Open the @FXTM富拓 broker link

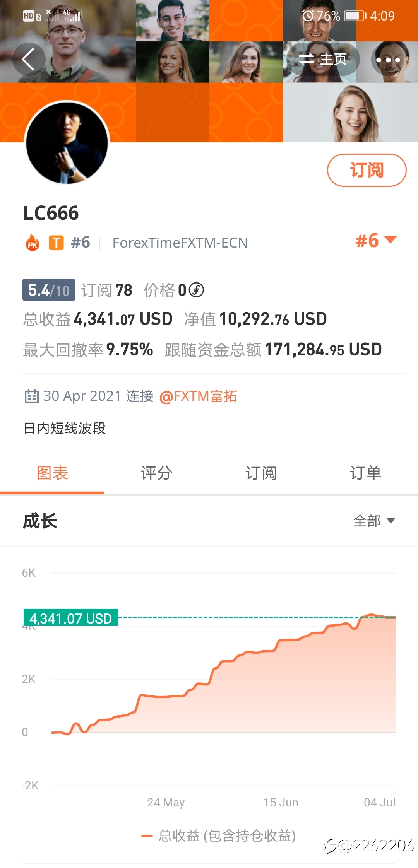click(198, 396)
